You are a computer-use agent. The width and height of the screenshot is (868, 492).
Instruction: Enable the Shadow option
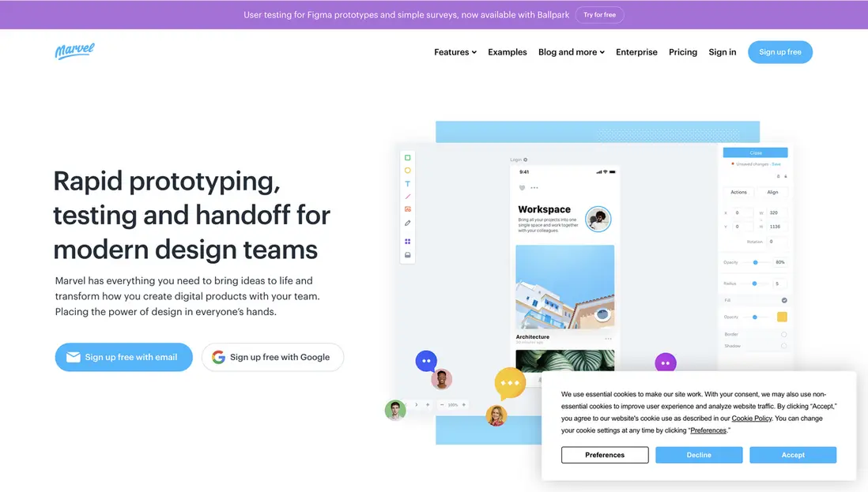[784, 346]
